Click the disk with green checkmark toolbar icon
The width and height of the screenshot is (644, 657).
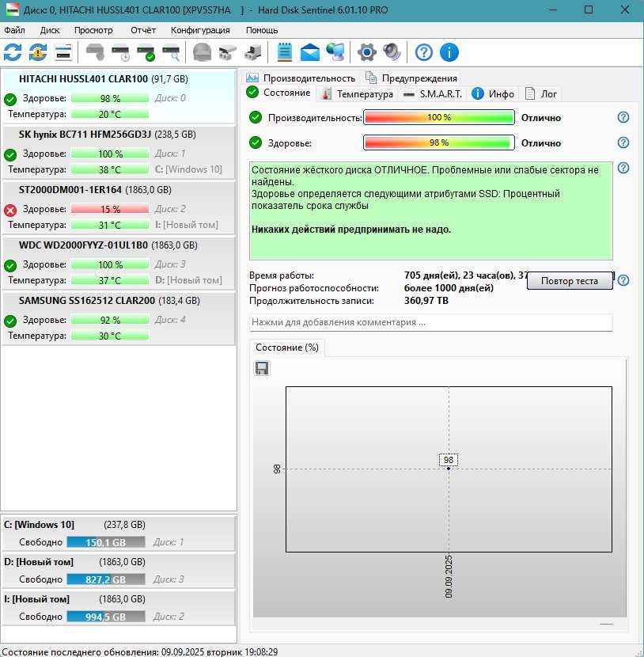pos(146,52)
